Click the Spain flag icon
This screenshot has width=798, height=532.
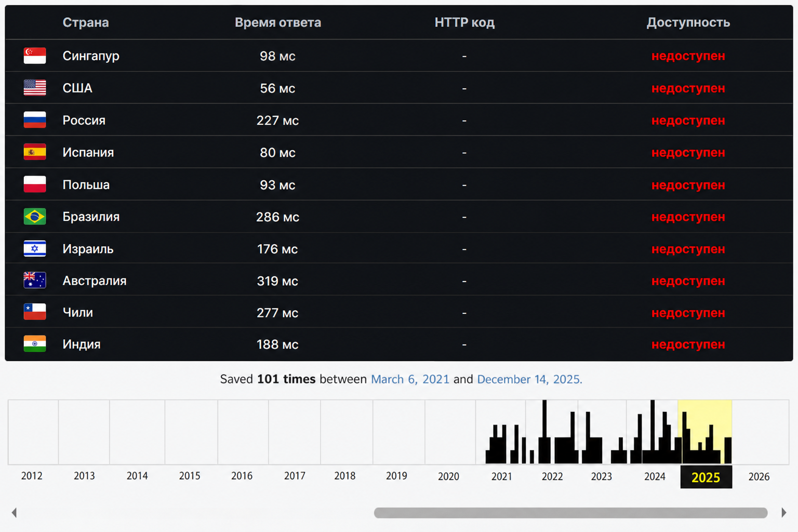[x=35, y=152]
